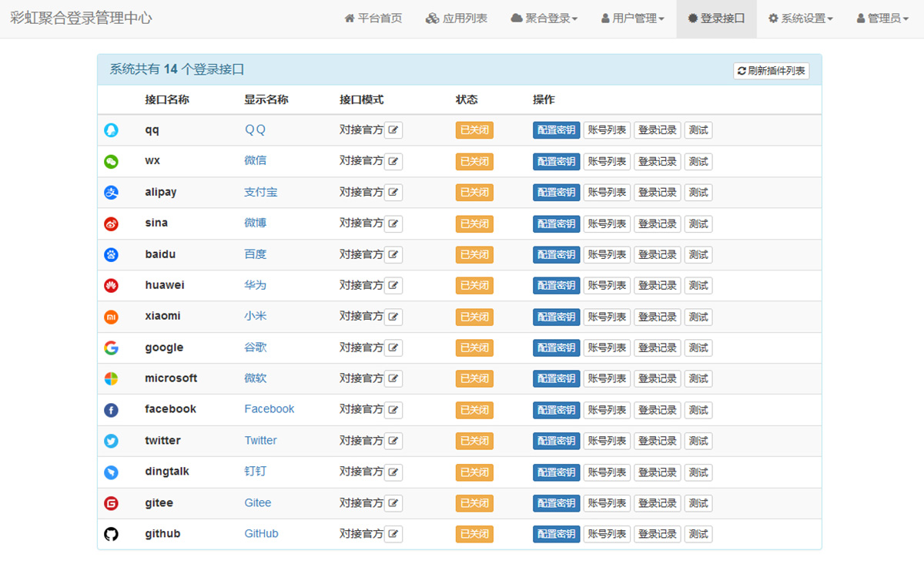Expand the 系统设置 dropdown menu
The width and height of the screenshot is (924, 561).
[x=801, y=18]
